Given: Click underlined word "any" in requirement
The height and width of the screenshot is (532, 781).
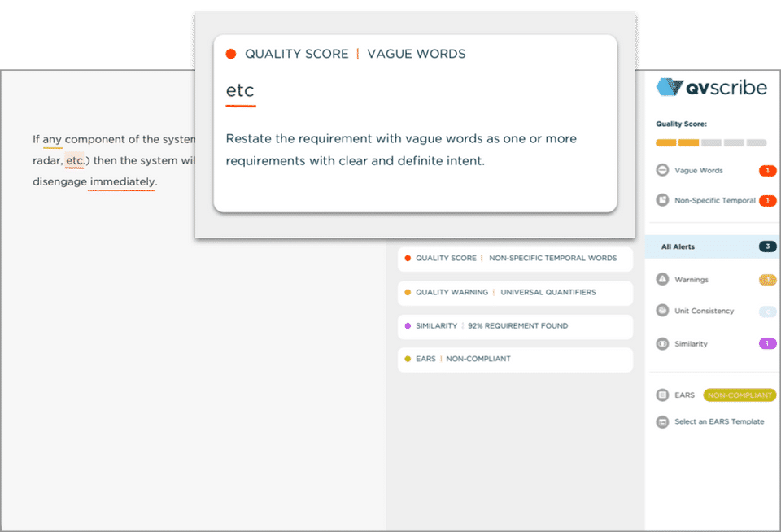Looking at the screenshot, I should [x=52, y=139].
